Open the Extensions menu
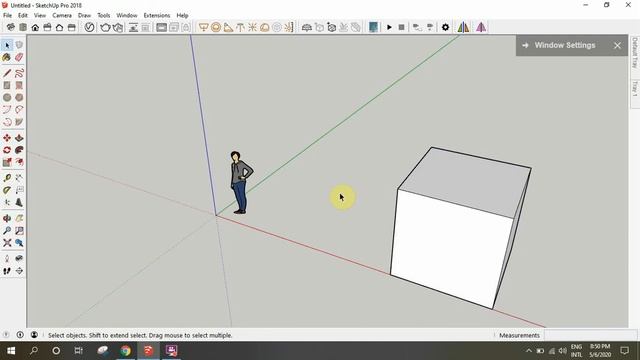This screenshot has width=640, height=360. [157, 16]
